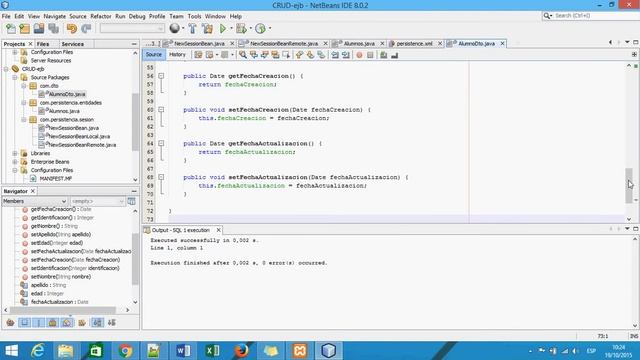Select setApellido member in Navigator

click(x=60, y=235)
